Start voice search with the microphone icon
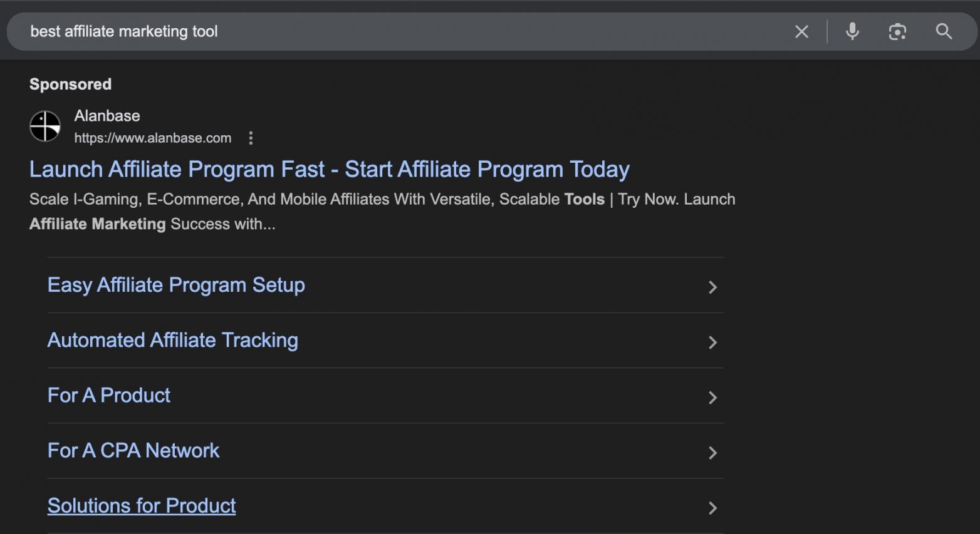This screenshot has height=534, width=980. tap(852, 31)
